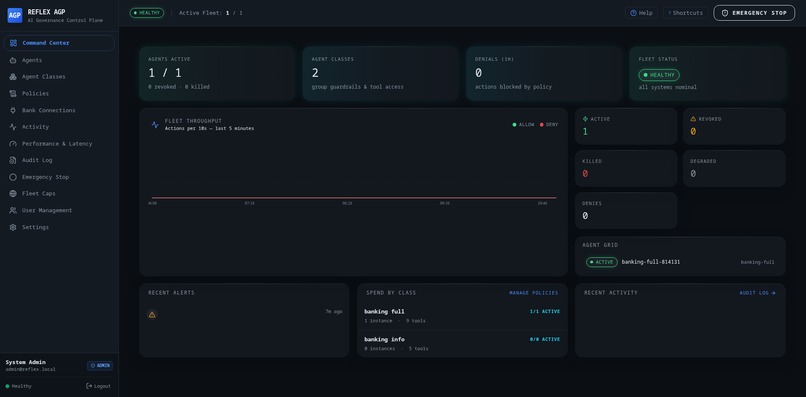This screenshot has width=806, height=397.
Task: Open the Agent Classes summary card
Action: pos(380,74)
